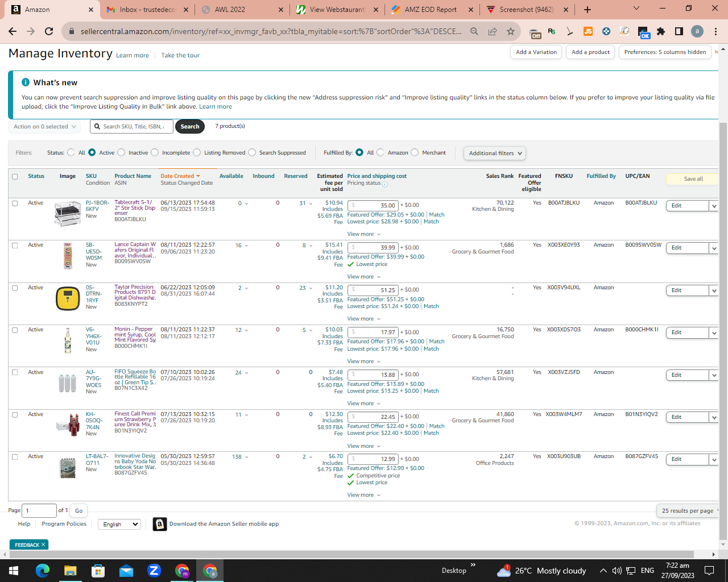Screen dimensions: 728x582
Task: Open the English language dropdown
Action: coord(119,524)
